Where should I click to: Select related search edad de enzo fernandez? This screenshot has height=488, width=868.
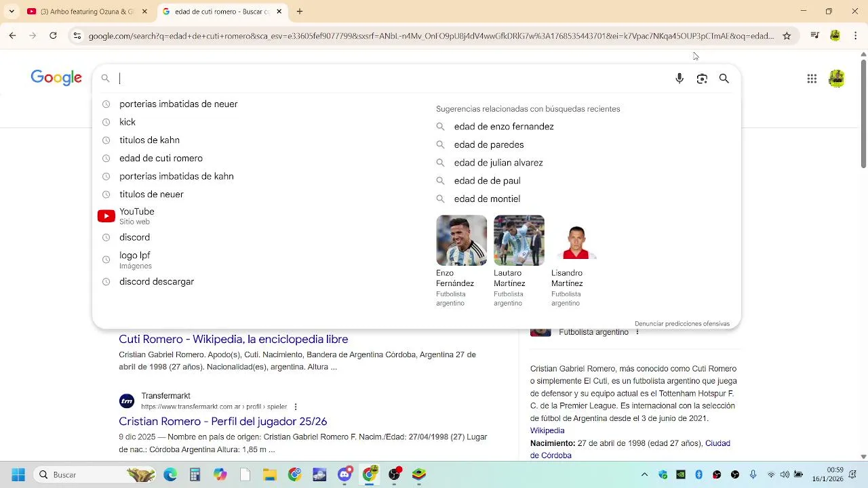[504, 127]
